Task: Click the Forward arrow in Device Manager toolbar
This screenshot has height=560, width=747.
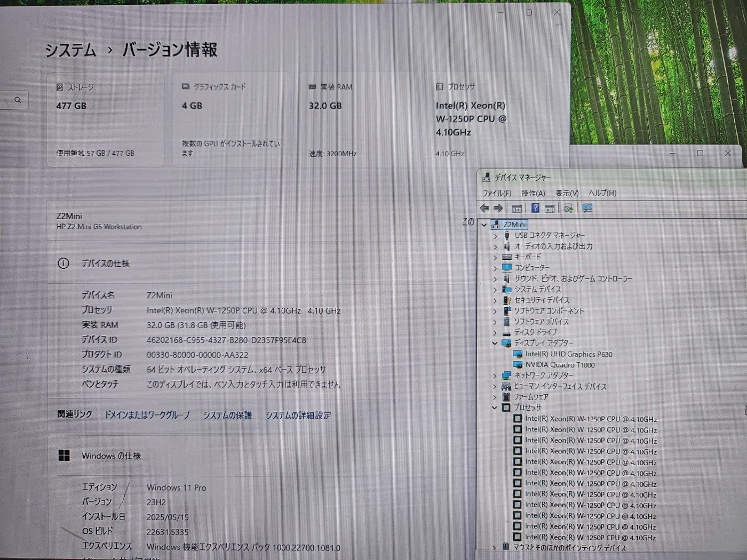Action: point(498,208)
